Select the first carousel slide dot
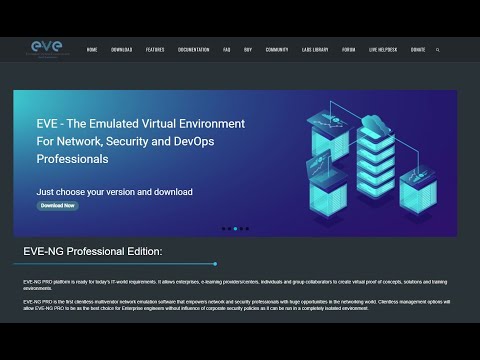The image size is (480, 360). click(x=223, y=229)
